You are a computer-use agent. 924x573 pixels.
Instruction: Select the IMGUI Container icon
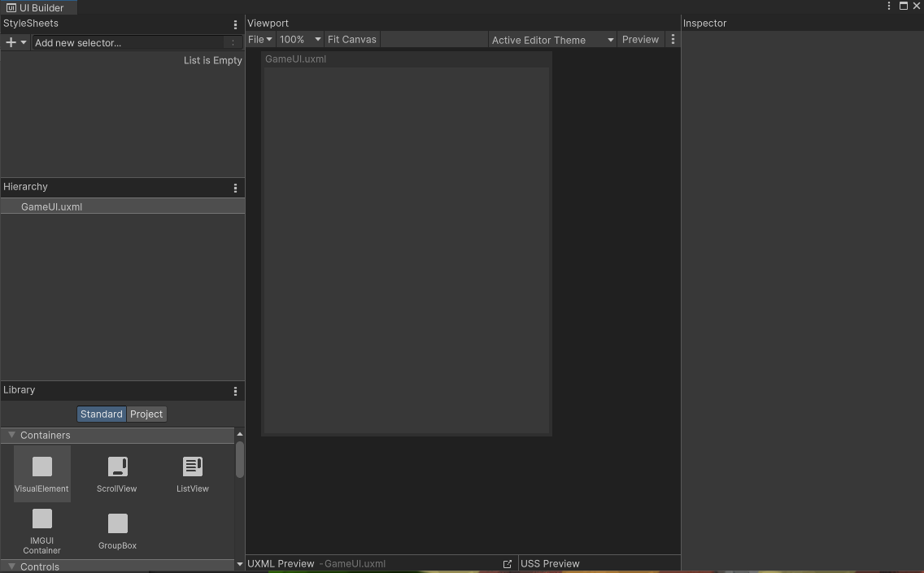(41, 520)
